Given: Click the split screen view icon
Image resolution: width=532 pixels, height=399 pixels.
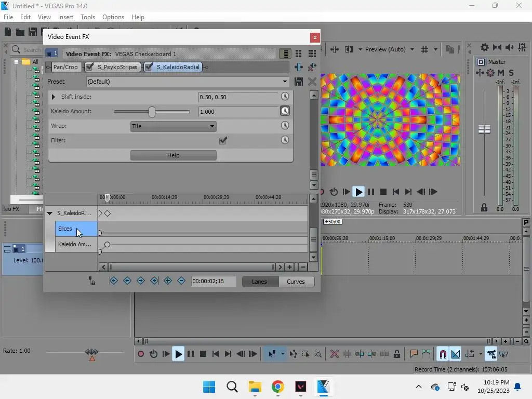Looking at the screenshot, I should click(x=349, y=49).
